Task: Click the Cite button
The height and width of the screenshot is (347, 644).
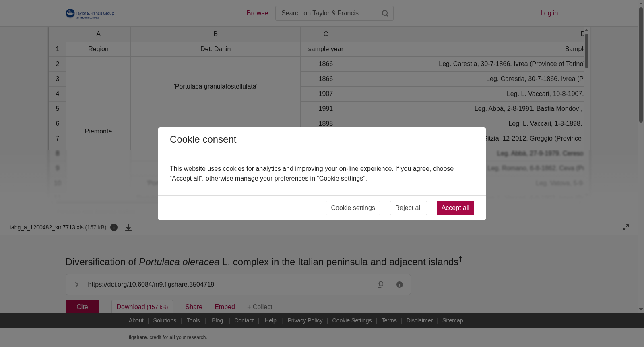Action: point(83,307)
